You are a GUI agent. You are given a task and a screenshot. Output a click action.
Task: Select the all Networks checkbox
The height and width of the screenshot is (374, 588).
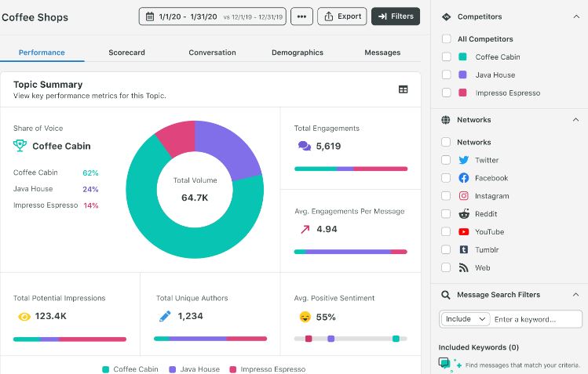(x=446, y=142)
